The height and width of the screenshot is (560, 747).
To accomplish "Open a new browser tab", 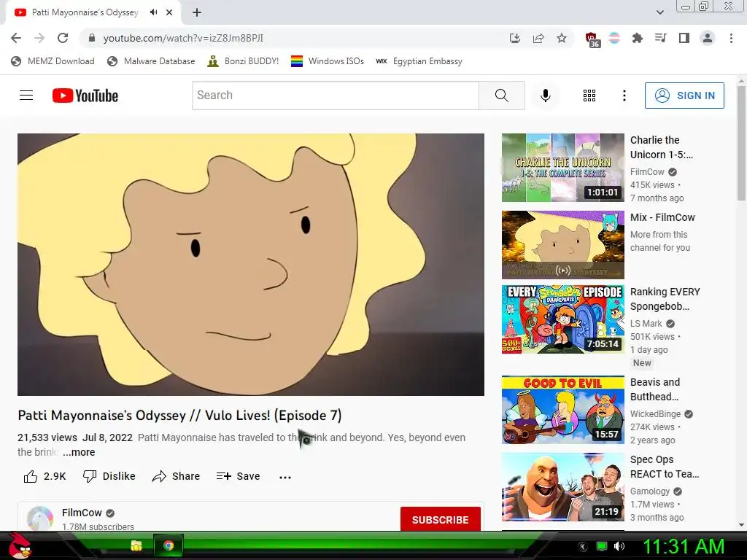I will [x=197, y=12].
